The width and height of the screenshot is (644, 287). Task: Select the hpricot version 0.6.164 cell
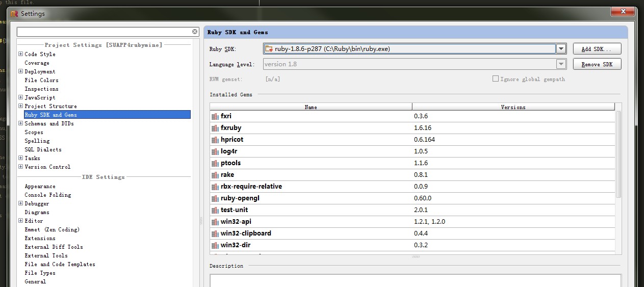click(514, 140)
